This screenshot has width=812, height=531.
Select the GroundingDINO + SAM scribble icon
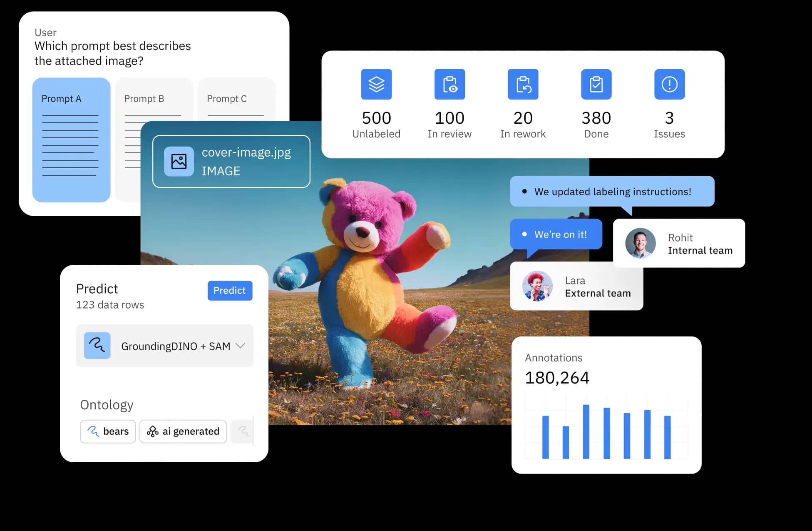(97, 346)
